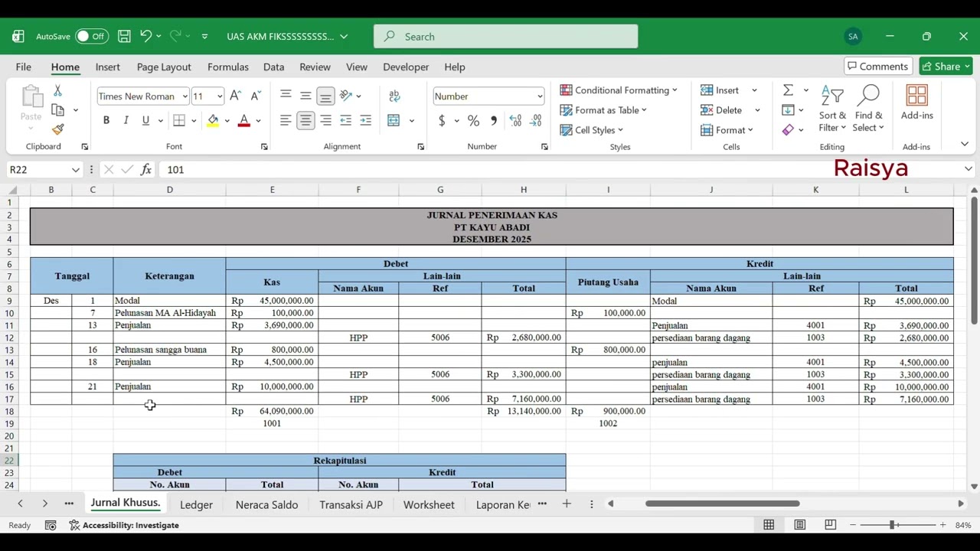
Task: Click Percent Style icon
Action: (474, 120)
